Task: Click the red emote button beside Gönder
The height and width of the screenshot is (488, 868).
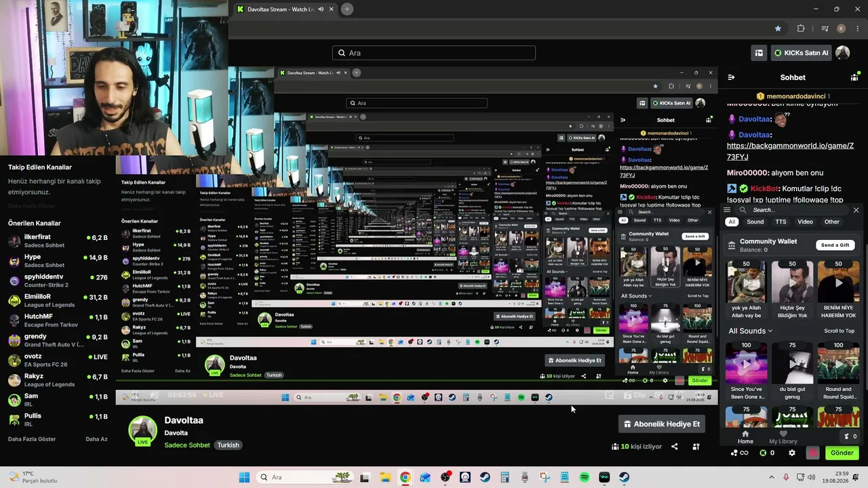Action: pos(812,453)
